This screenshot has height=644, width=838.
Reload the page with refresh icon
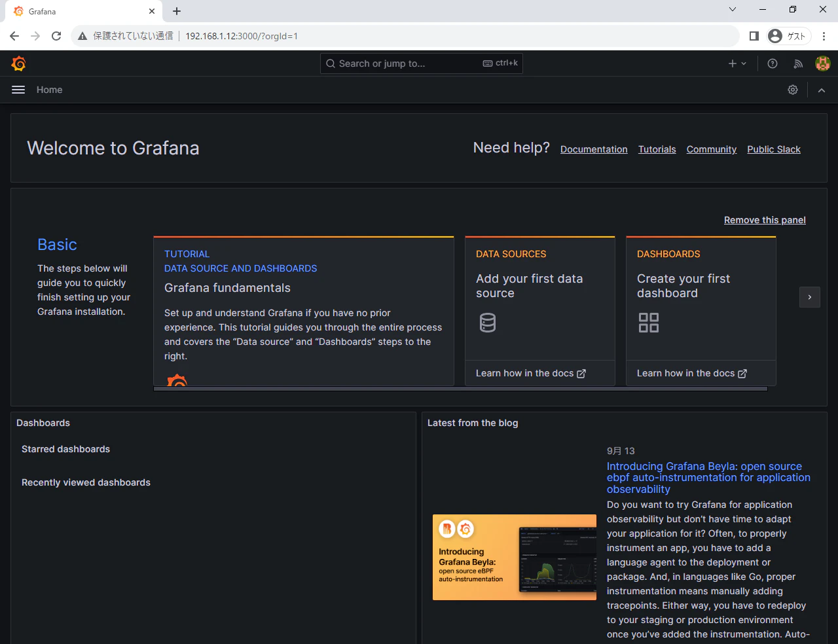coord(56,36)
